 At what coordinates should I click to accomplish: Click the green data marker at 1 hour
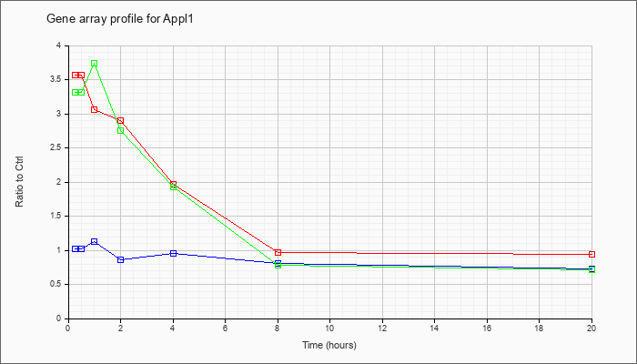95,64
